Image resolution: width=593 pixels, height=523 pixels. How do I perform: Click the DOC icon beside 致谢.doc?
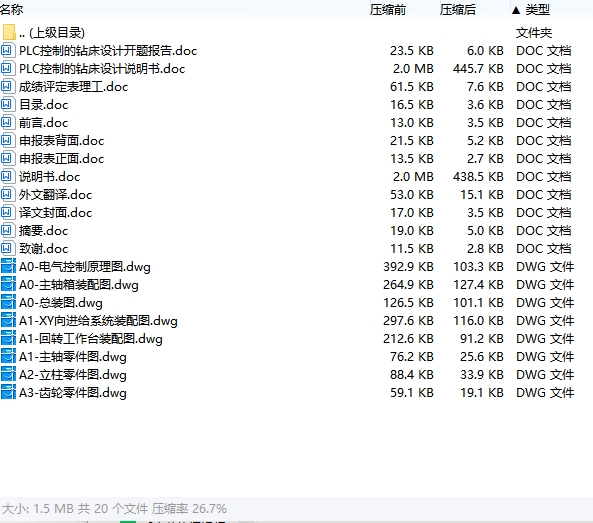click(x=8, y=248)
